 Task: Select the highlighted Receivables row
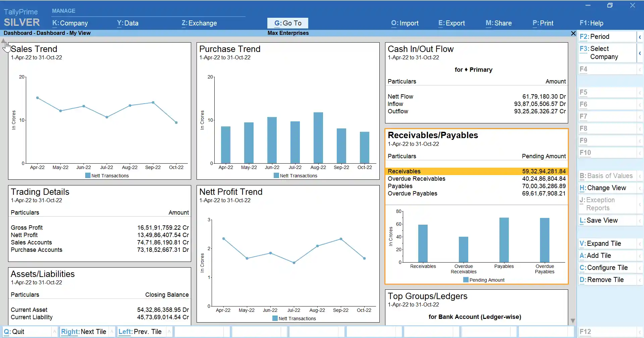click(x=470, y=171)
